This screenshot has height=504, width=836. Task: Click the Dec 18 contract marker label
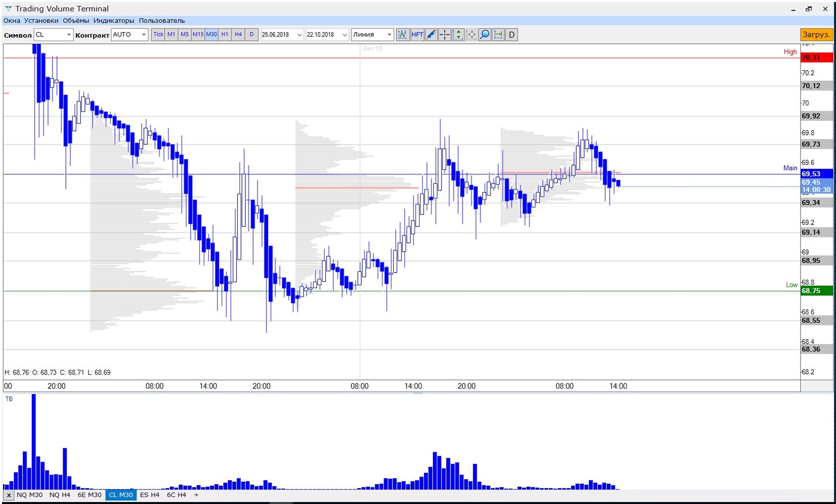coord(372,48)
